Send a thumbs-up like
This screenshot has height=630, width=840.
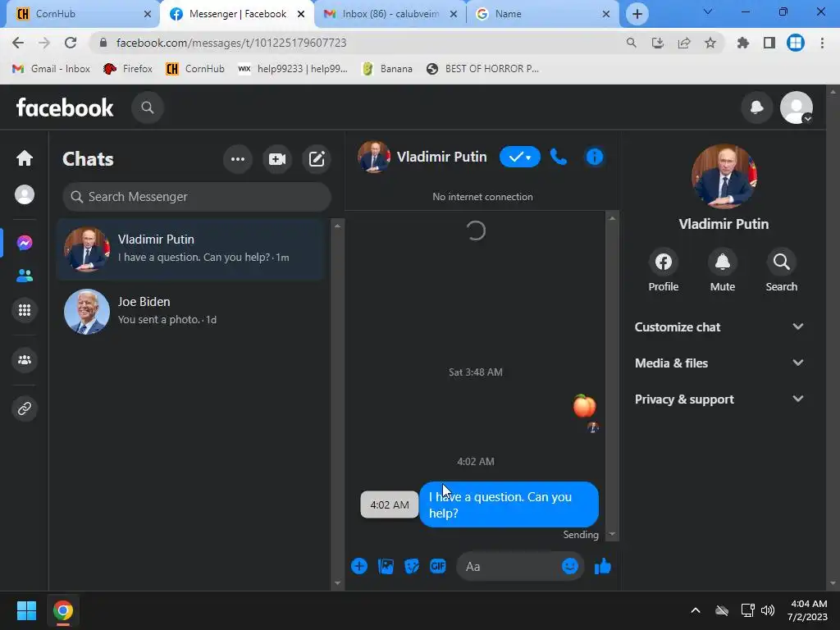coord(603,566)
